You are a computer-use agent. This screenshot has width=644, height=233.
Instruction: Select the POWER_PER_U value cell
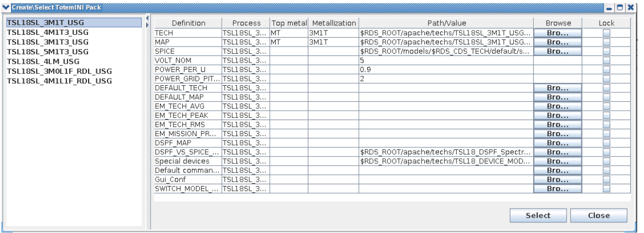point(446,69)
